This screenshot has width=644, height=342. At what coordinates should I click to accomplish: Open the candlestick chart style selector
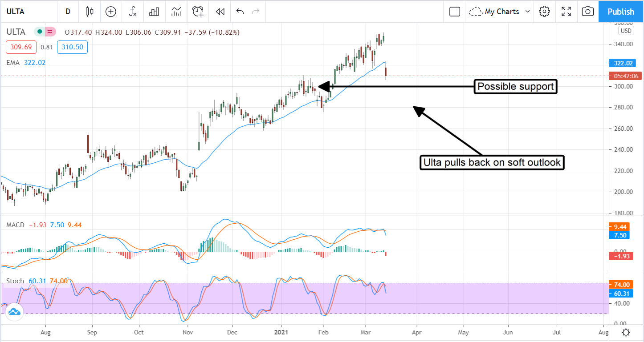[x=90, y=12]
